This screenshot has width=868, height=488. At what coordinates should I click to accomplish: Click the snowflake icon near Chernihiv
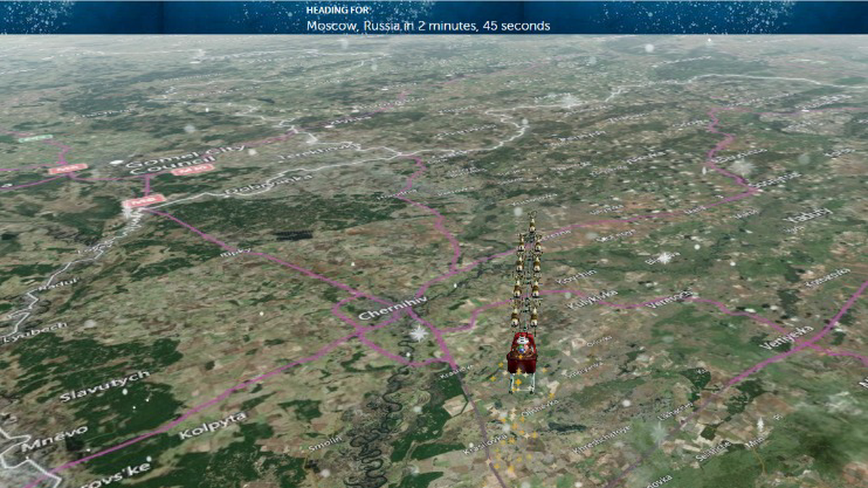[x=418, y=335]
